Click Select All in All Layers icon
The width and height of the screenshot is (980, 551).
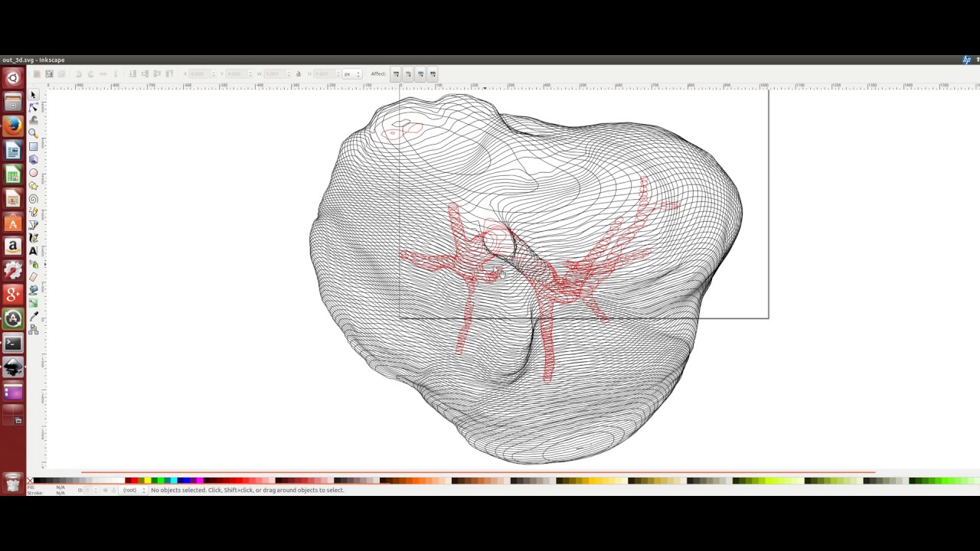[49, 74]
